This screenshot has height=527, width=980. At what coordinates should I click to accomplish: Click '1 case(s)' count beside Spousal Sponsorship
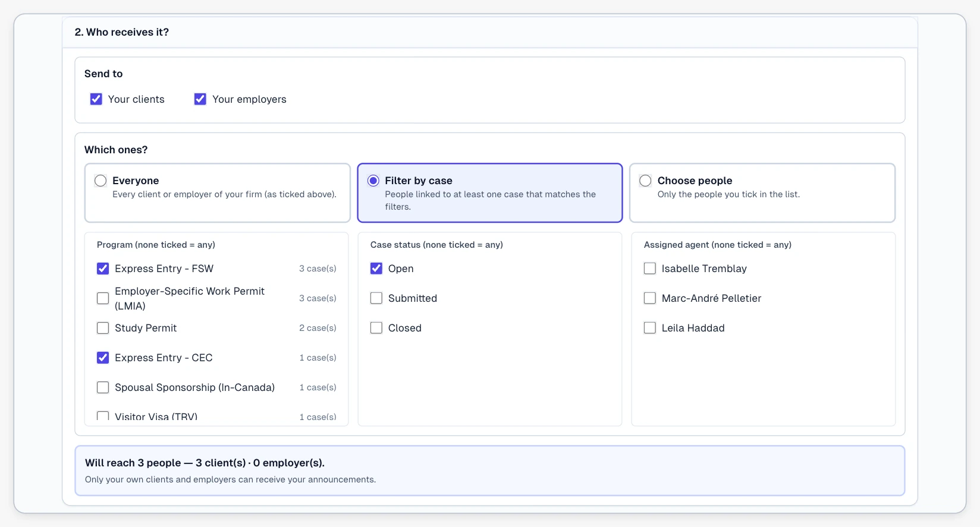coord(318,387)
